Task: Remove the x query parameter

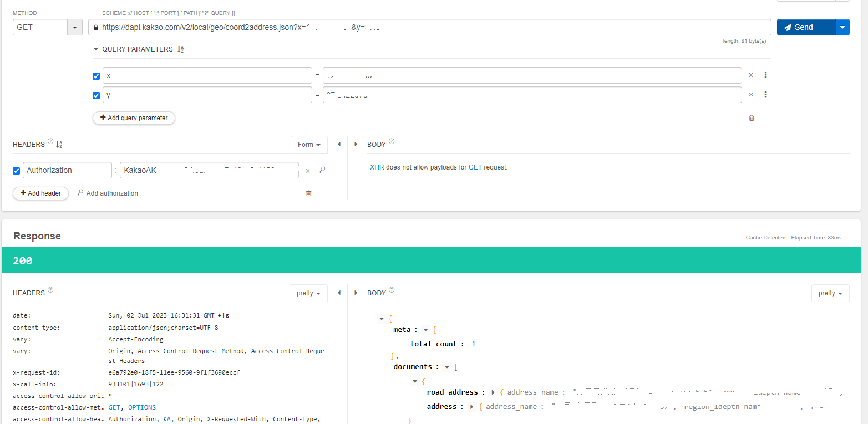Action: click(x=751, y=75)
